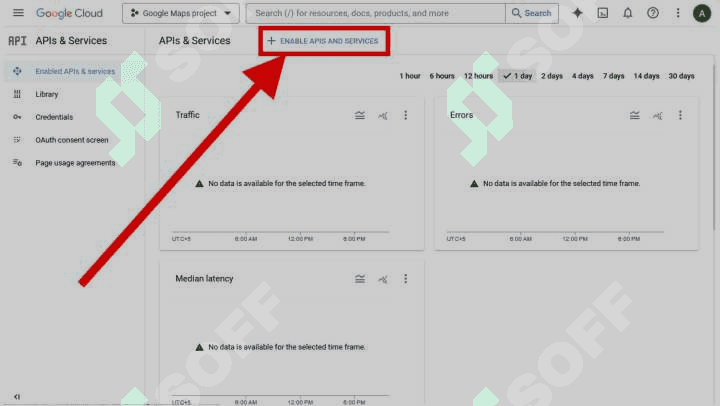Open Page usage agreements item
Screen dimensions: 720x406
tap(75, 163)
